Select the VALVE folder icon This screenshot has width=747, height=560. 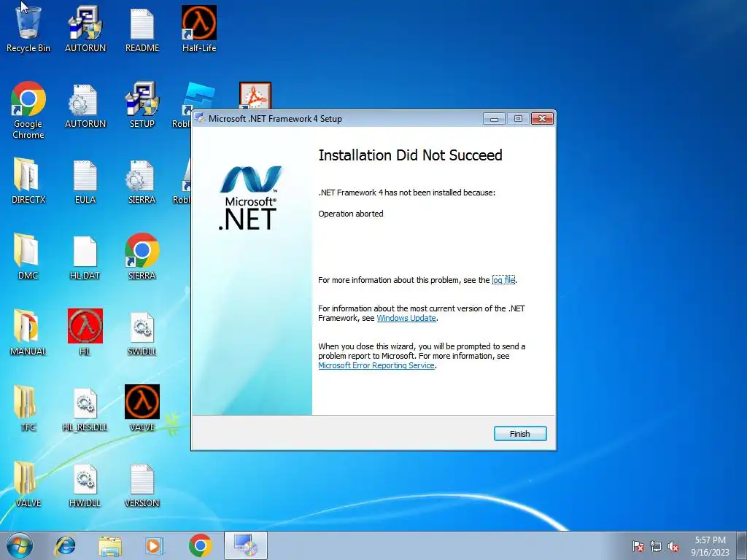tap(28, 484)
